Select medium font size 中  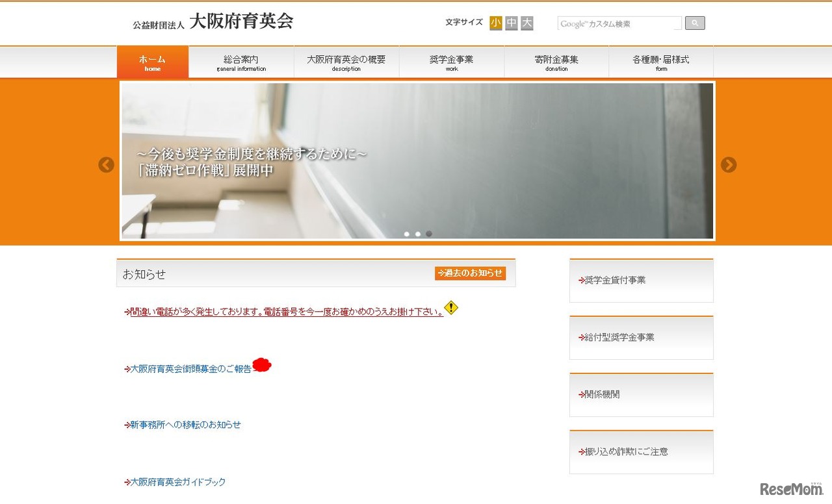pos(512,23)
